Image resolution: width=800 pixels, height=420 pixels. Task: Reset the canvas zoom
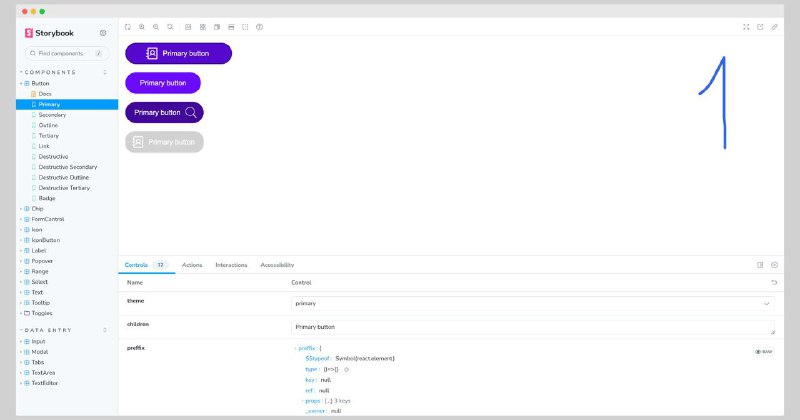point(170,27)
